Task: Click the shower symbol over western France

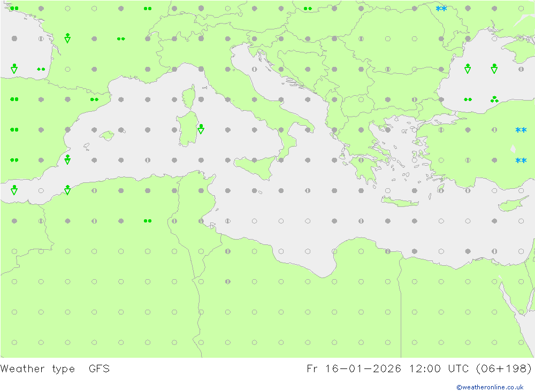Action: tap(67, 38)
